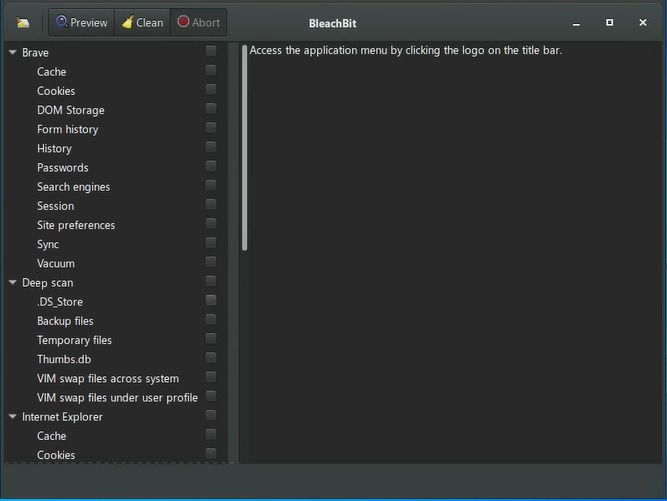The image size is (667, 501).
Task: Check the Temporary files option box
Action: 211,339
